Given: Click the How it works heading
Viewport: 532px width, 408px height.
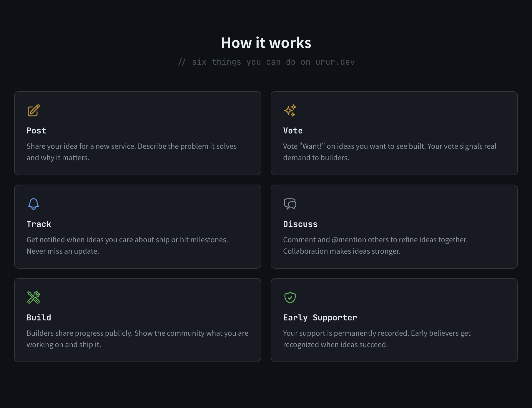Looking at the screenshot, I should point(266,43).
